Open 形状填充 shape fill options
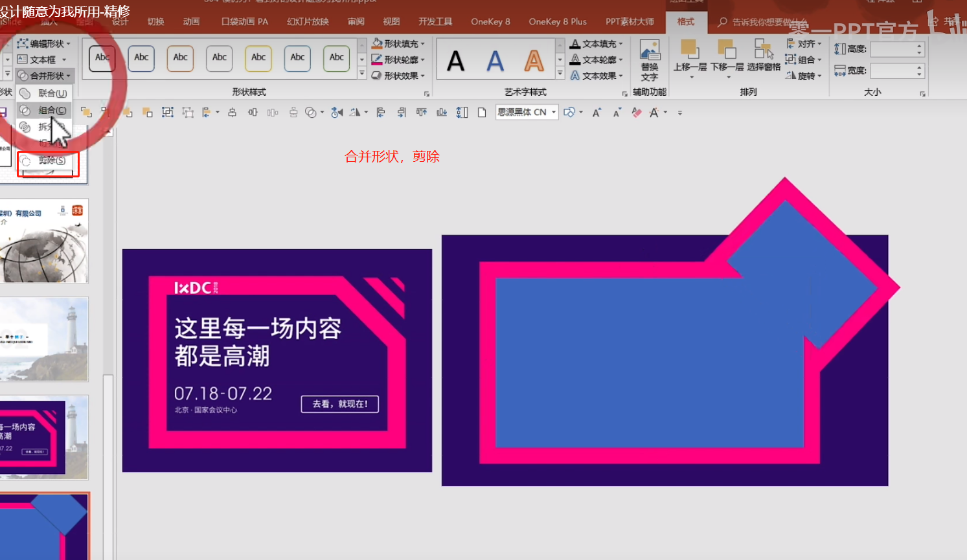967x560 pixels. tap(398, 43)
